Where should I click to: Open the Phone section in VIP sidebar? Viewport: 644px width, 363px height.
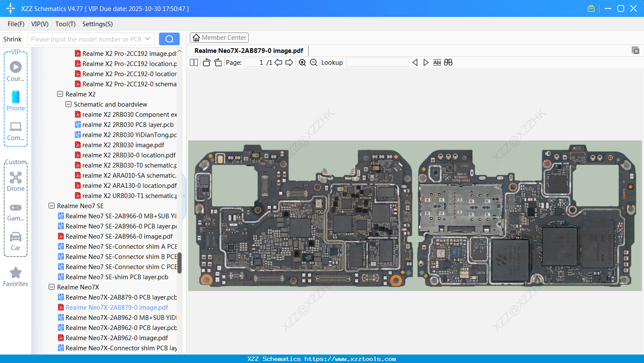click(x=15, y=102)
